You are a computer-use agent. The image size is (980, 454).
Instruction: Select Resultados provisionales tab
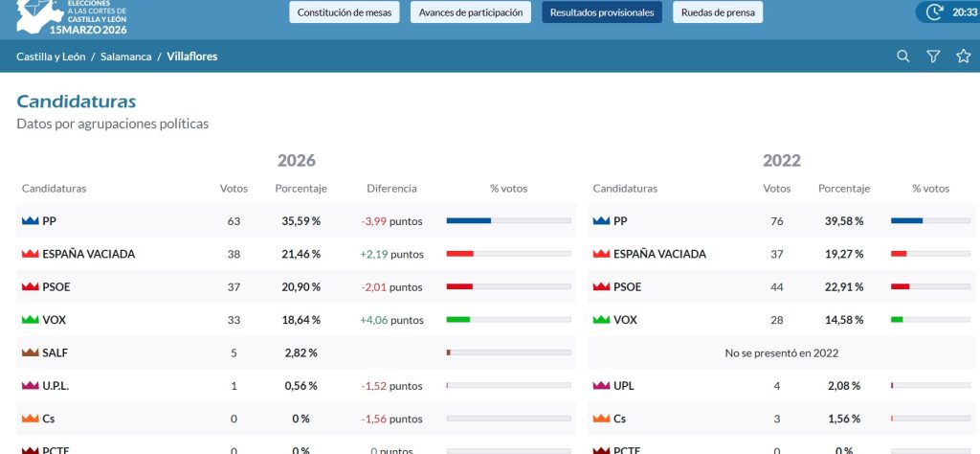pos(602,11)
